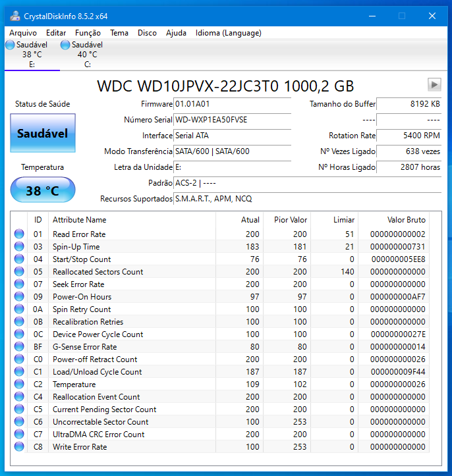The width and height of the screenshot is (452, 476).
Task: Click the Interface field Serial ATA
Action: pos(232,136)
